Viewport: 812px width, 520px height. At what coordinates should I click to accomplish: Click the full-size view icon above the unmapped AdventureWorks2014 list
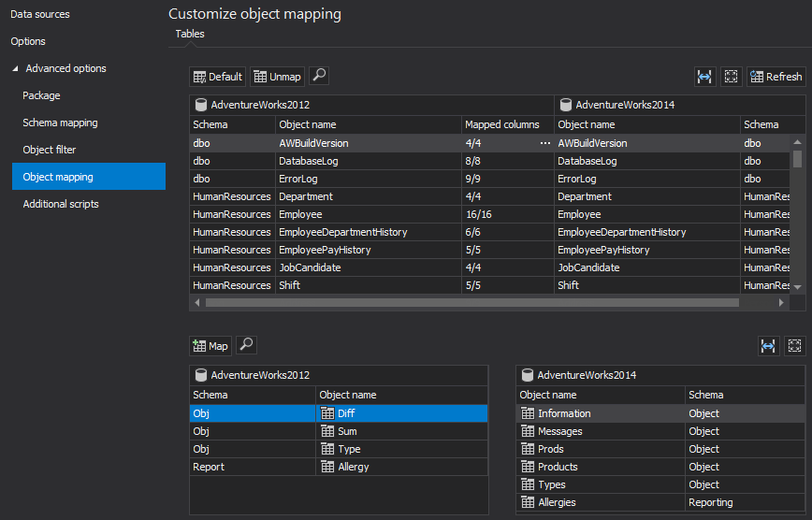[795, 345]
